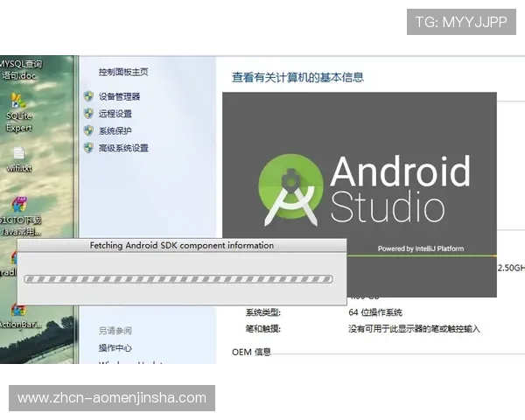
Task: Open the wifi.txt desktop file
Action: coord(19,160)
